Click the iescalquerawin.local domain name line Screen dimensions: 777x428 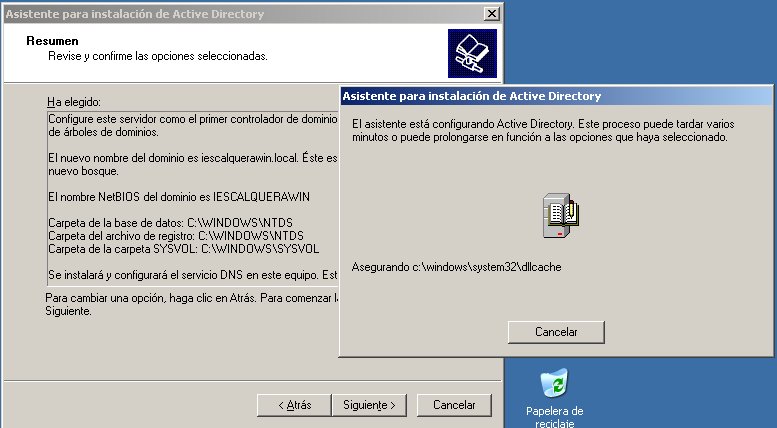[193, 158]
